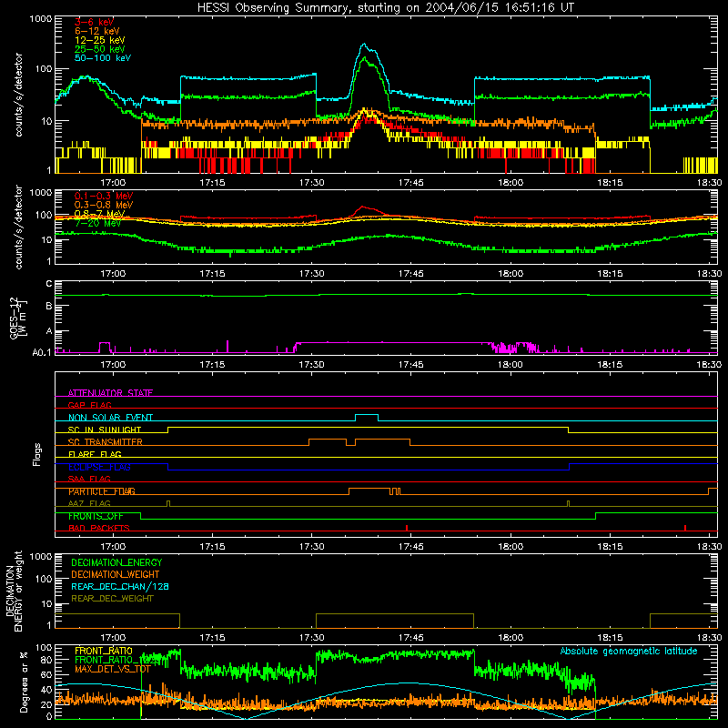Screen dimensions: 728x728
Task: Select the 12-25 keV legend label
Action: 100,40
